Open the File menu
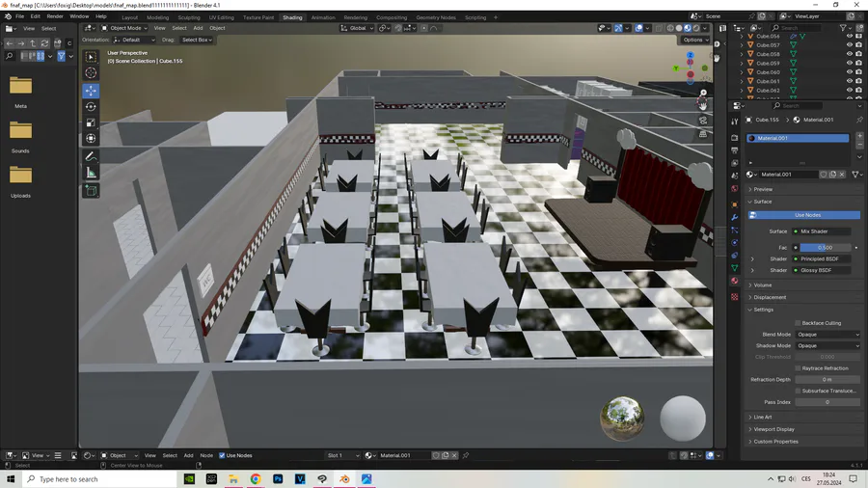 pos(20,16)
